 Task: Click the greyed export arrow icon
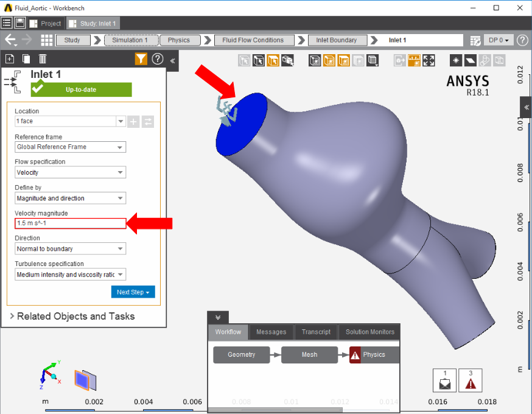click(x=400, y=61)
